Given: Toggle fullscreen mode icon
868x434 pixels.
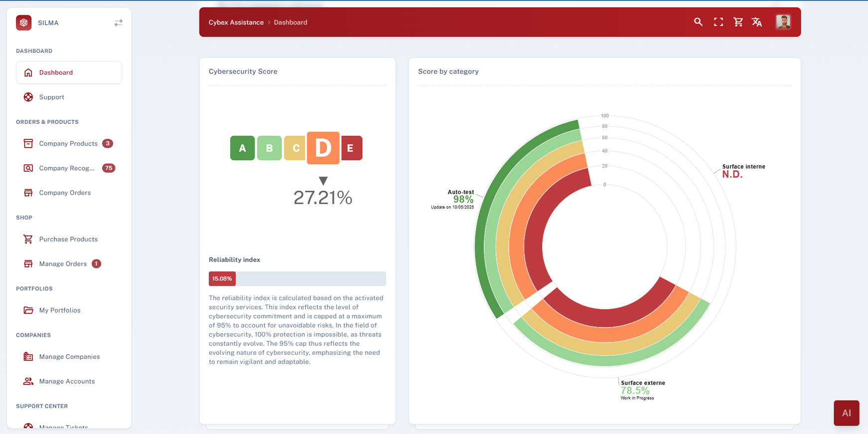Looking at the screenshot, I should point(718,22).
